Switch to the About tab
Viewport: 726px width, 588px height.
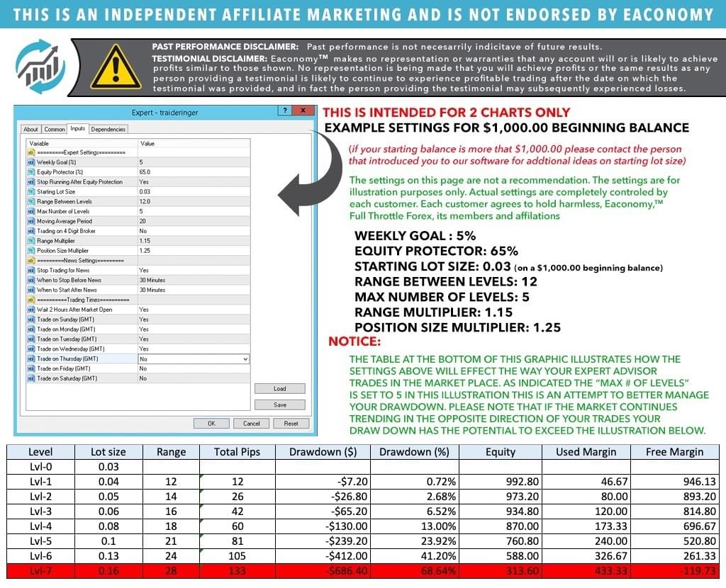pos(30,129)
